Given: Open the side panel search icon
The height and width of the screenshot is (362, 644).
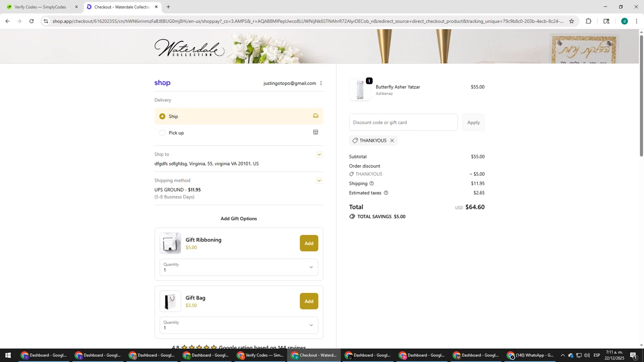Looking at the screenshot, I should tap(606, 21).
